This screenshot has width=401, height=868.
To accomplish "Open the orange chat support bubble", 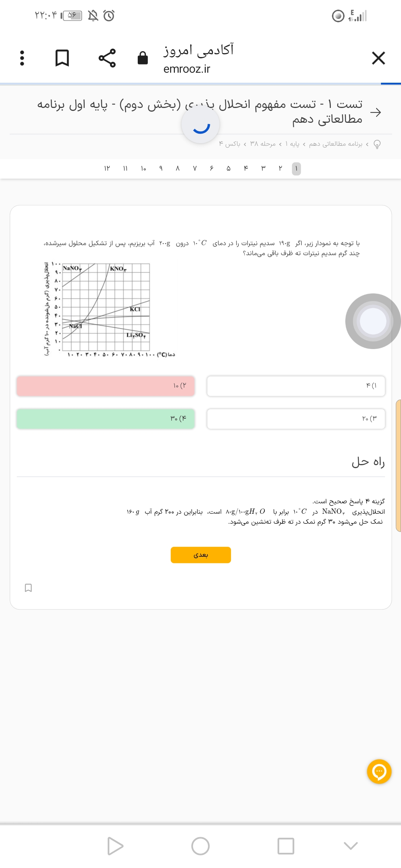I will pos(379,772).
